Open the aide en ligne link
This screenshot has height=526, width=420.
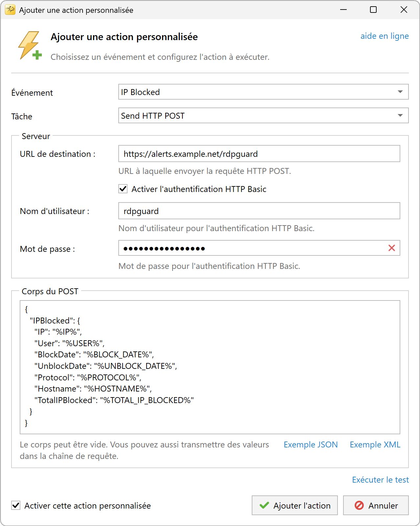(385, 36)
